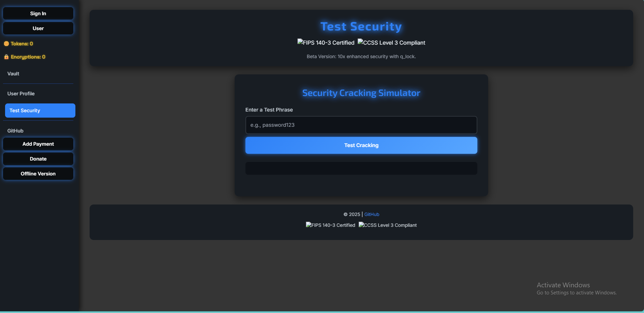Click the coin icon beside Tokens
Screen dimensions: 644x313
click(x=6, y=44)
